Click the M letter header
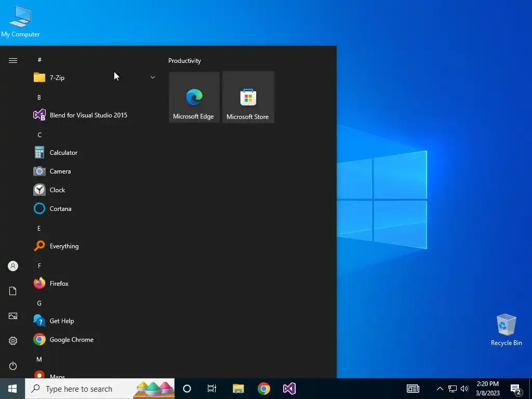The image size is (532, 399). pos(39,359)
